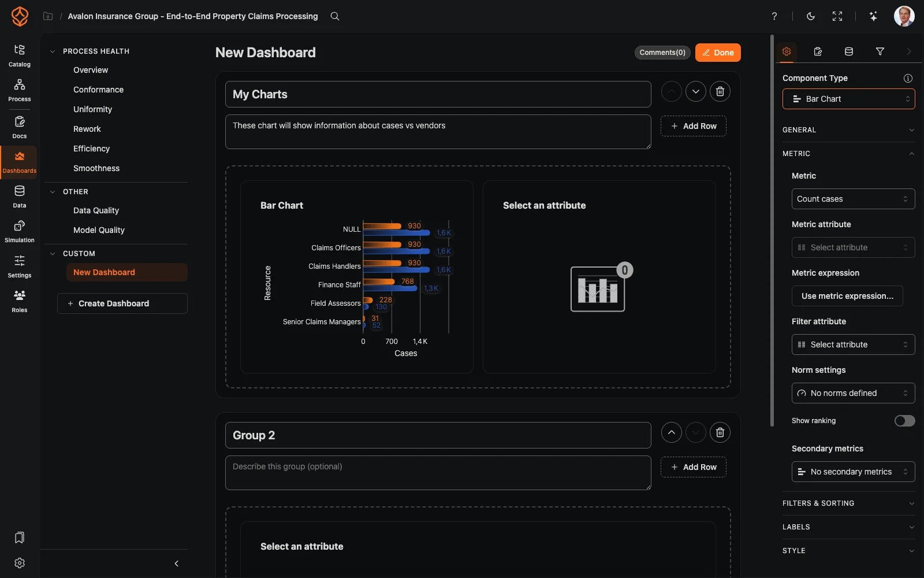Move My Charts group down
Screen dimensions: 924x578
[696, 91]
